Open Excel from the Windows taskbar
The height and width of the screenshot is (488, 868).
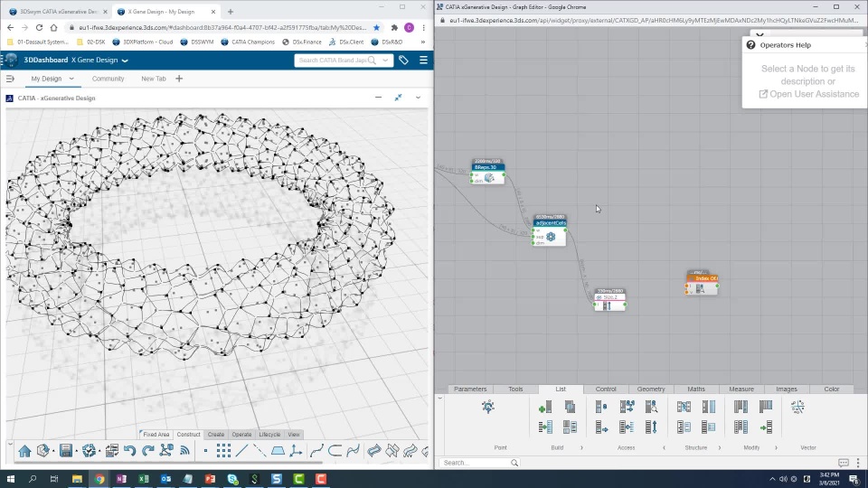coord(144,479)
